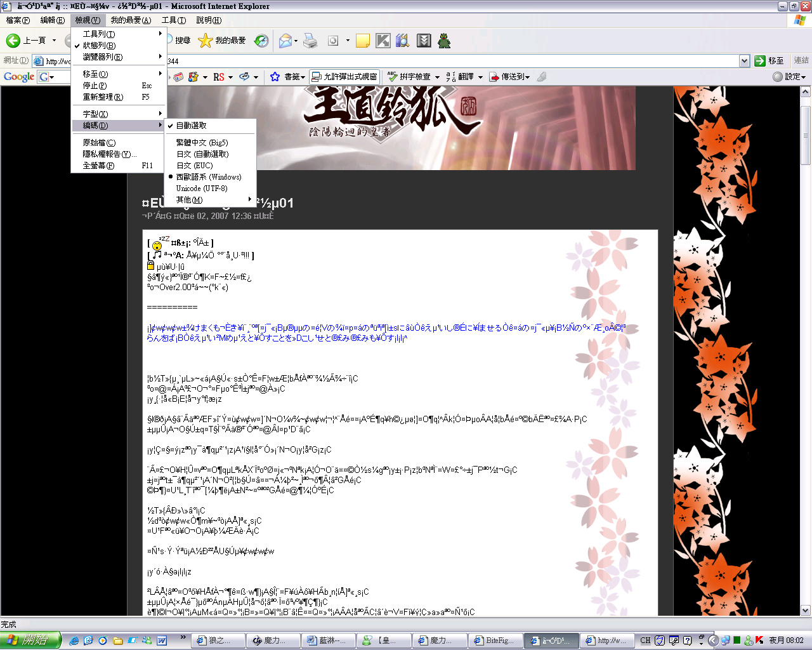The width and height of the screenshot is (812, 650).
Task: Open the Google search box dropdown
Action: point(52,77)
